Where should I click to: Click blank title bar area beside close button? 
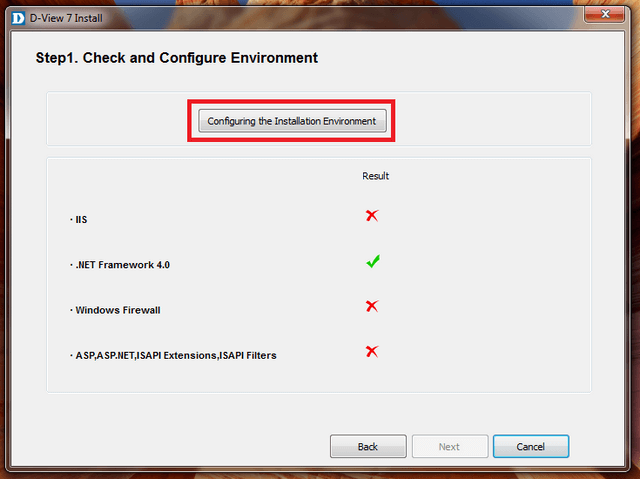tap(400, 16)
